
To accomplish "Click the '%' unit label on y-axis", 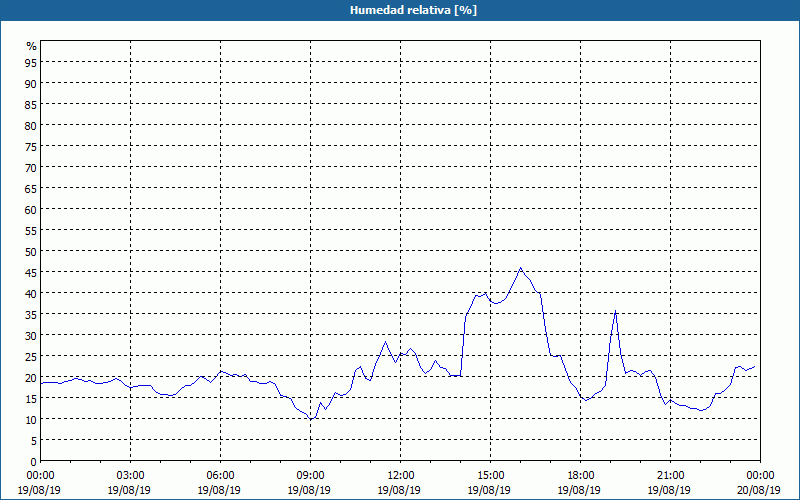I will (x=32, y=47).
